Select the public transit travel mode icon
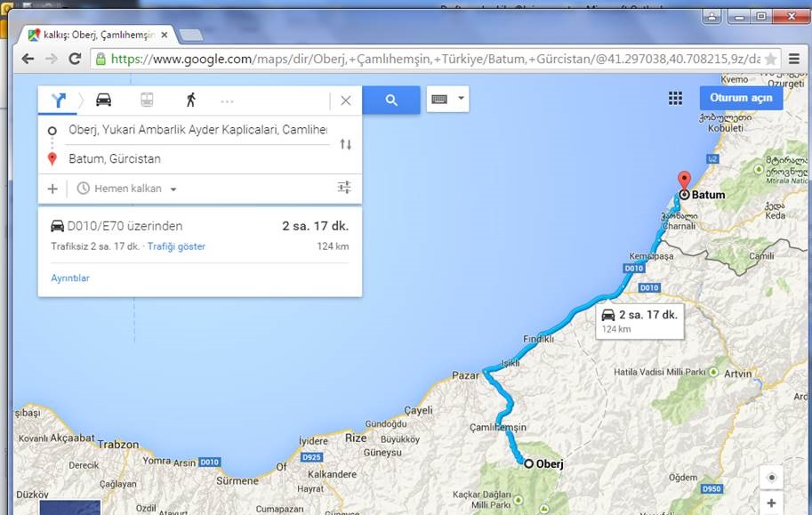 coord(147,100)
